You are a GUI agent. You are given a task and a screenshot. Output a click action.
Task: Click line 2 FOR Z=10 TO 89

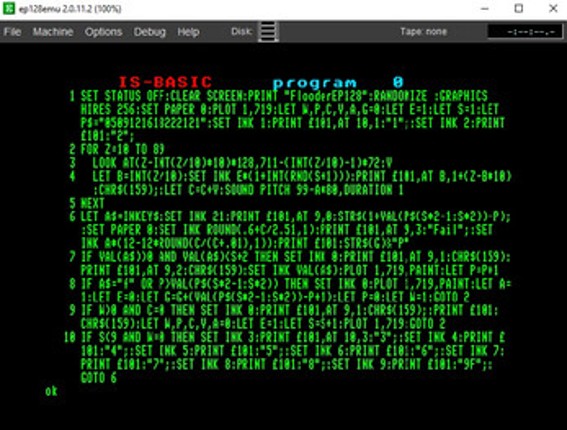(x=117, y=149)
